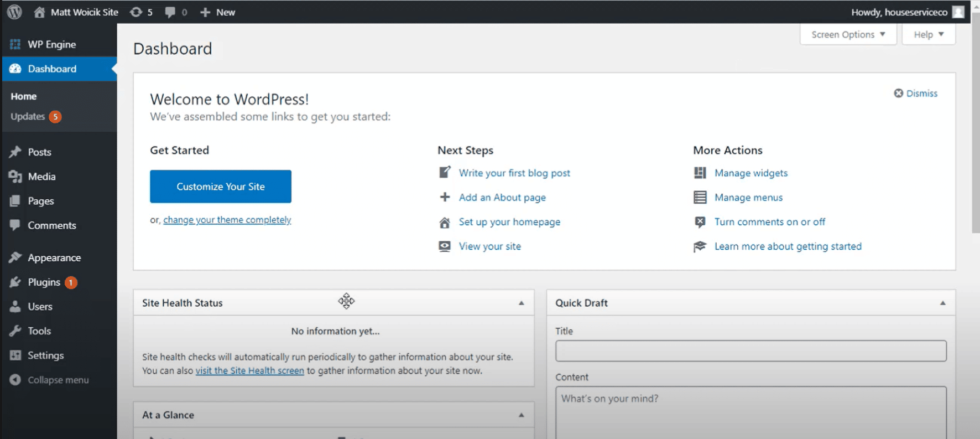Click the Set up your homepage link
This screenshot has height=439, width=980.
click(509, 222)
